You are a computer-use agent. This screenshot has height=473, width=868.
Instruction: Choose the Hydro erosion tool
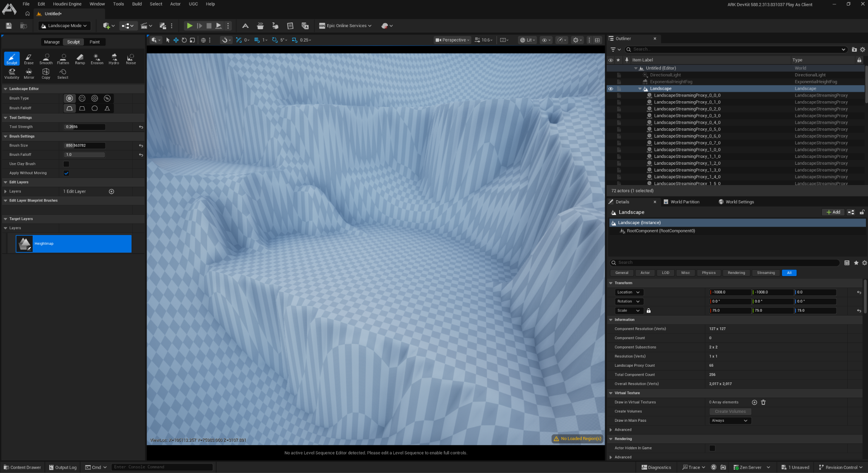(114, 58)
